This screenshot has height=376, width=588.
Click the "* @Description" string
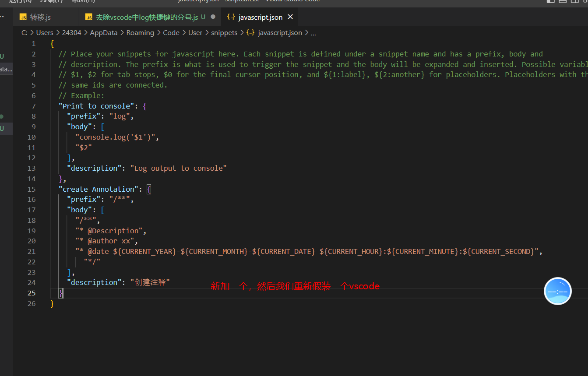[x=109, y=231]
